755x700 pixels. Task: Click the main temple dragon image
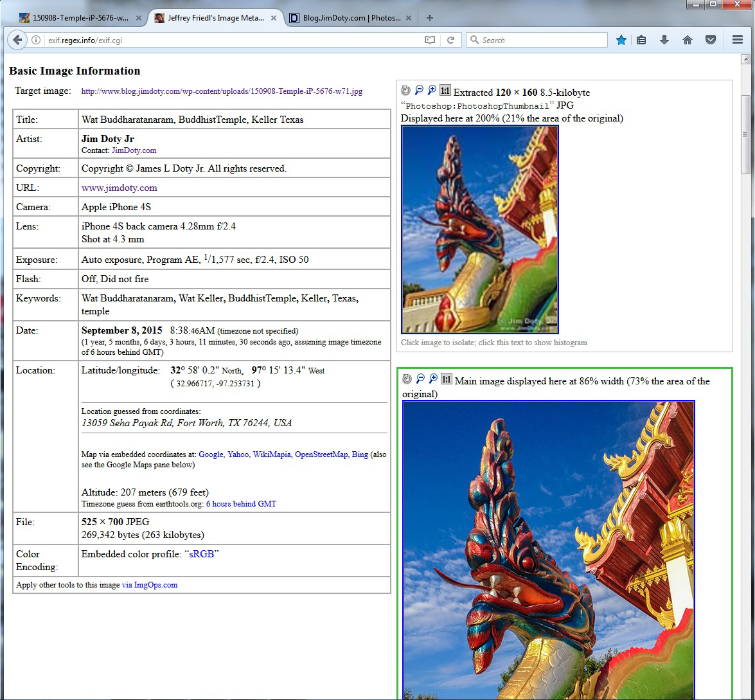tap(549, 550)
